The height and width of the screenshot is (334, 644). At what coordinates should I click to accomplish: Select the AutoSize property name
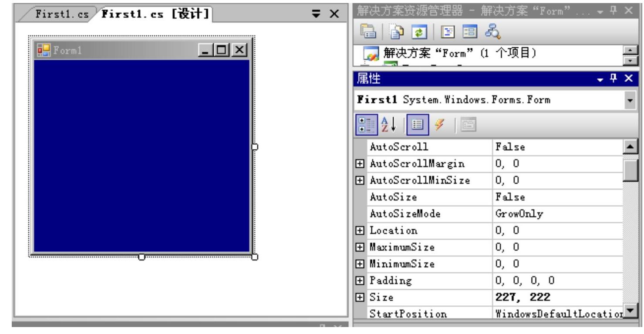pos(393,197)
